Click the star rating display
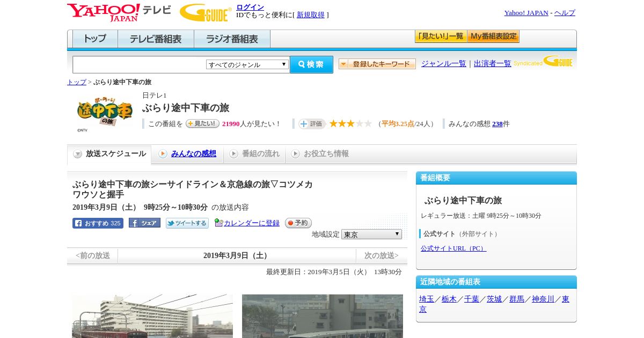Image resolution: width=644 pixels, height=338 pixels. point(350,123)
